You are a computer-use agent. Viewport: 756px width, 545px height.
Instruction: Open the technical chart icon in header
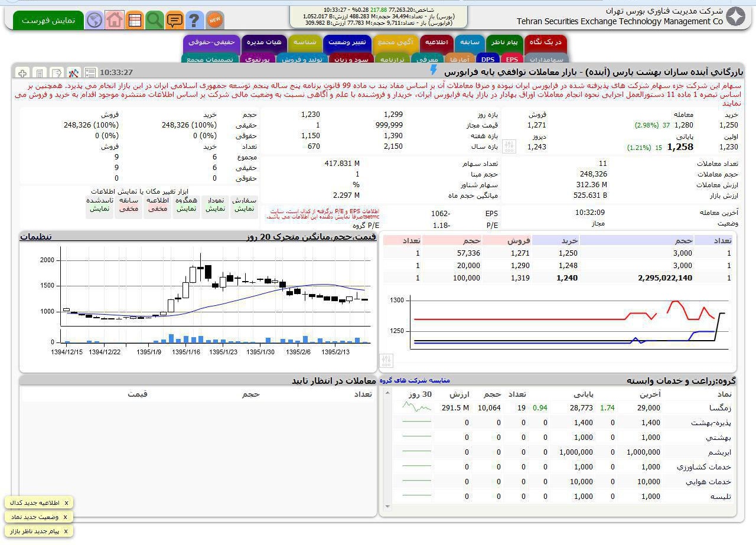(x=74, y=73)
